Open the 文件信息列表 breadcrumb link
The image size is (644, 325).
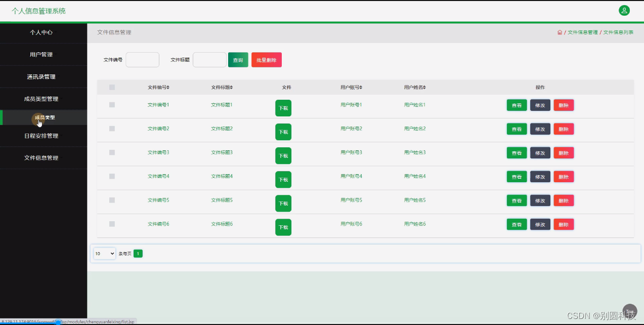pos(618,31)
